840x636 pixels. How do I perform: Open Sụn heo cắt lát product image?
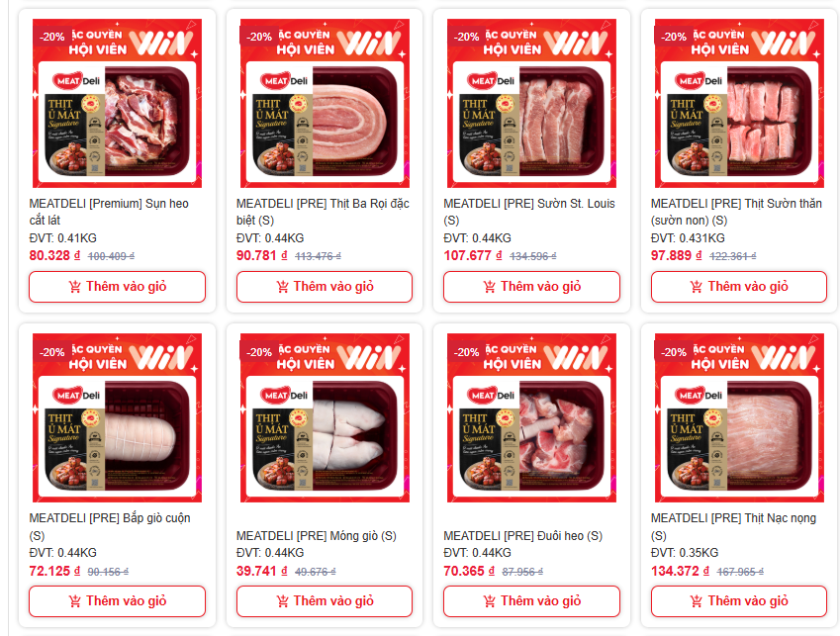(x=118, y=103)
